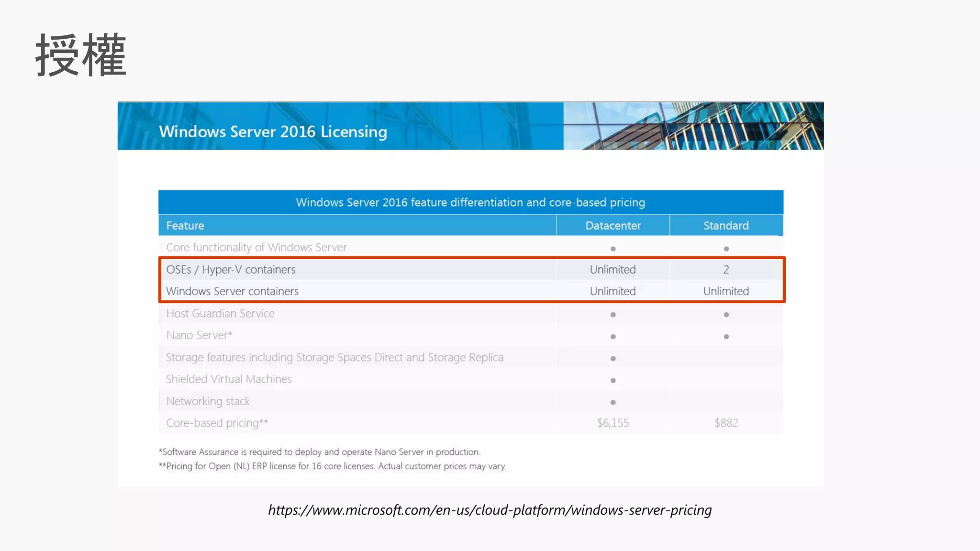Click the $6,155 Datacenter price
This screenshot has width=980, height=551.
point(612,423)
